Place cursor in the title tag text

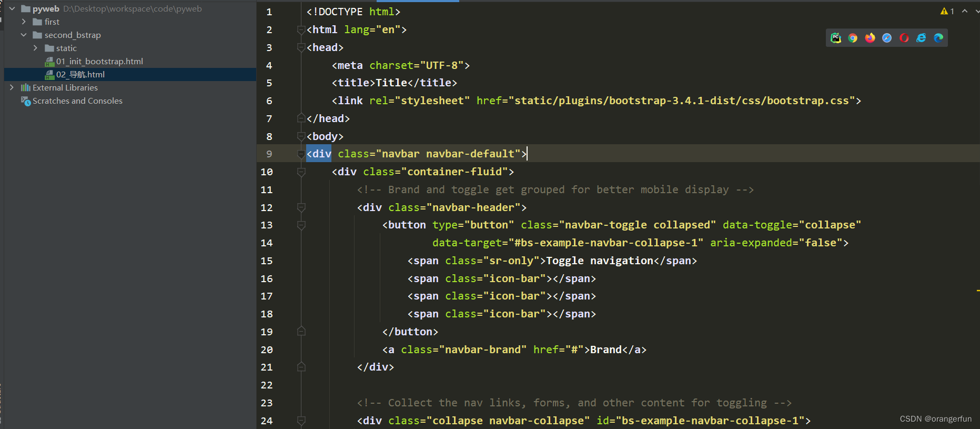click(x=391, y=83)
